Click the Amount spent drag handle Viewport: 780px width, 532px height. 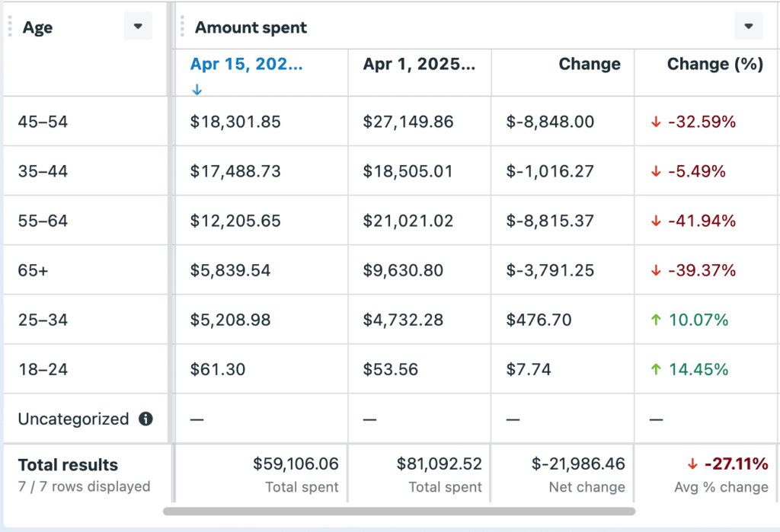coord(183,27)
